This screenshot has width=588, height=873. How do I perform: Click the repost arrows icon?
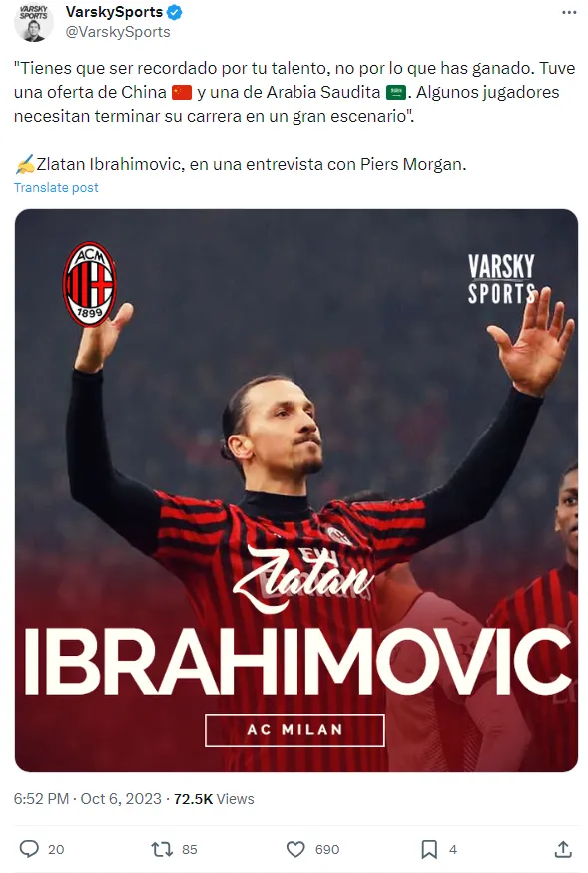click(162, 849)
